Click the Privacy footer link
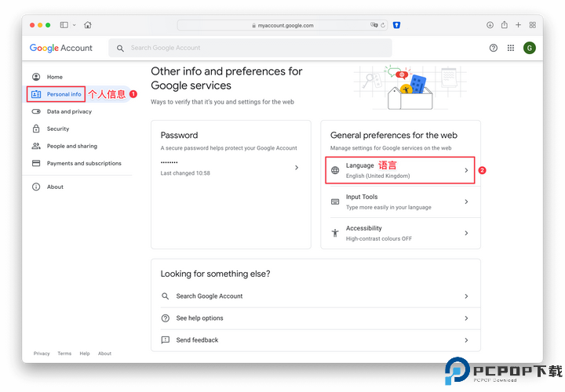565x392 pixels. 42,354
